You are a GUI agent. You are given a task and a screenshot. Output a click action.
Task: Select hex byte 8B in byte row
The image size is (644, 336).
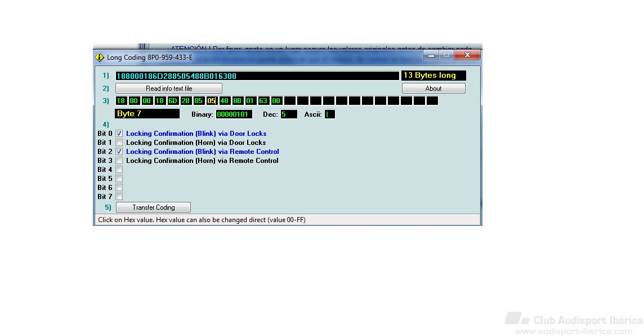point(238,101)
